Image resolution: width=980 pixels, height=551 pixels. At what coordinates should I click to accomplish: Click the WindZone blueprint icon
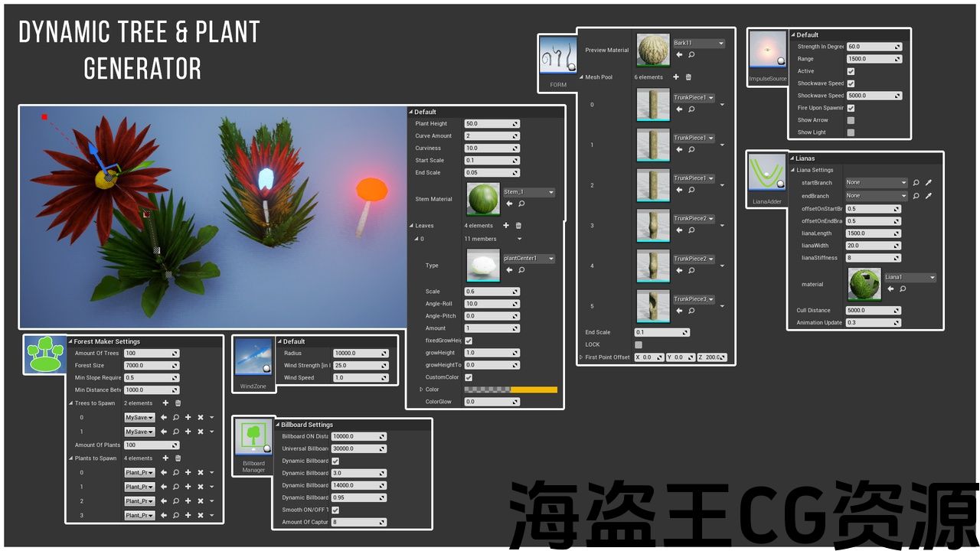253,357
